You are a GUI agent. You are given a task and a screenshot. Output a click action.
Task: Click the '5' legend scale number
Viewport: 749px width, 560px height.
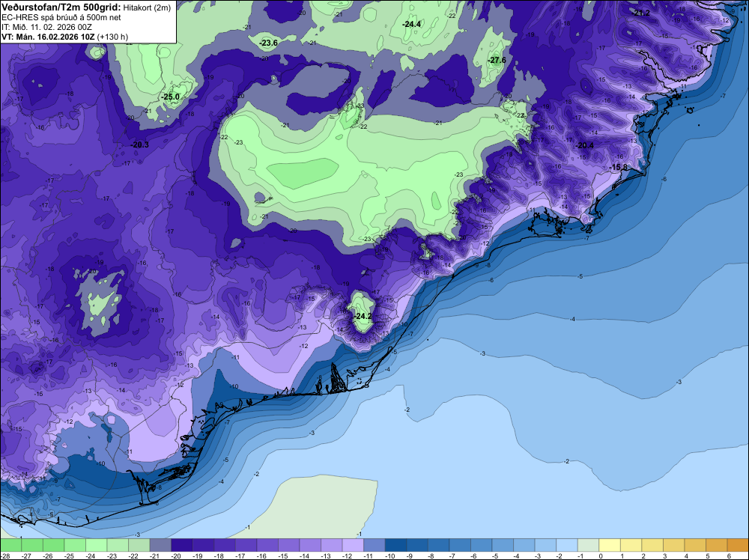[708, 556]
